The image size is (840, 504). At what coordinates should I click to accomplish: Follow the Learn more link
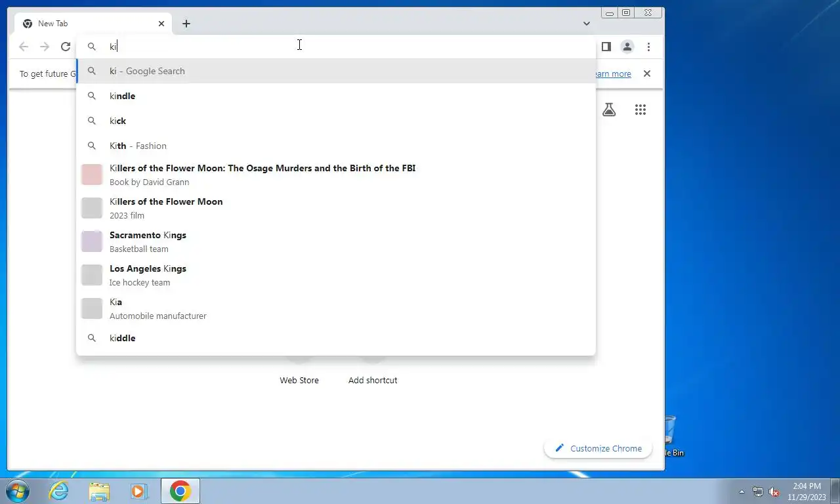point(612,74)
